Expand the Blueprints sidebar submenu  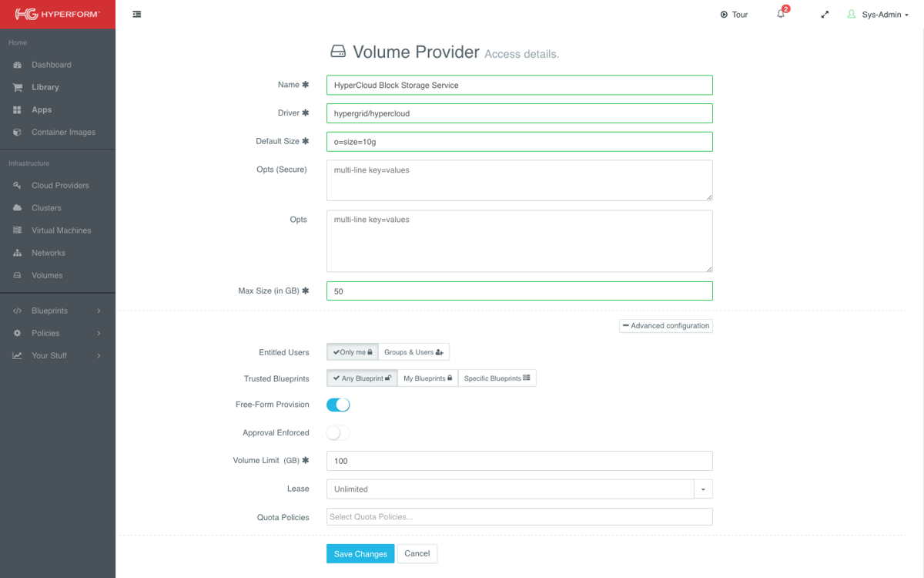58,311
